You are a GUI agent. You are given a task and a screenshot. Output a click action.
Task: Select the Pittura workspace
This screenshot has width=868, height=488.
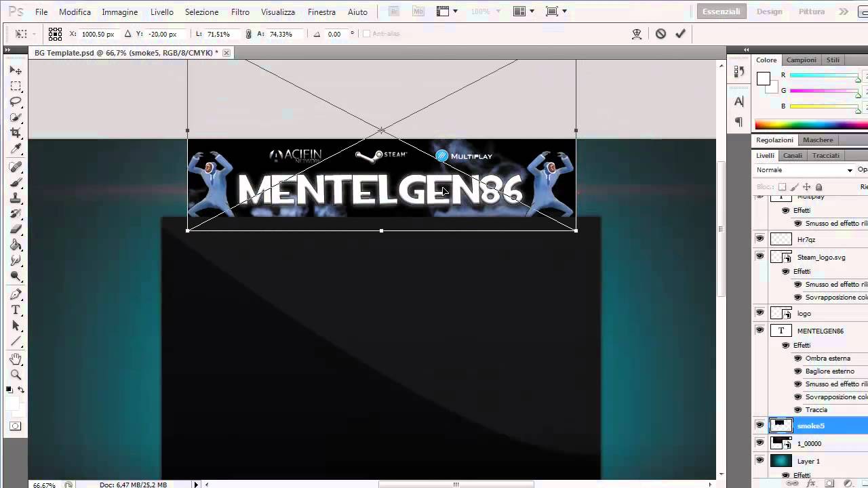812,12
